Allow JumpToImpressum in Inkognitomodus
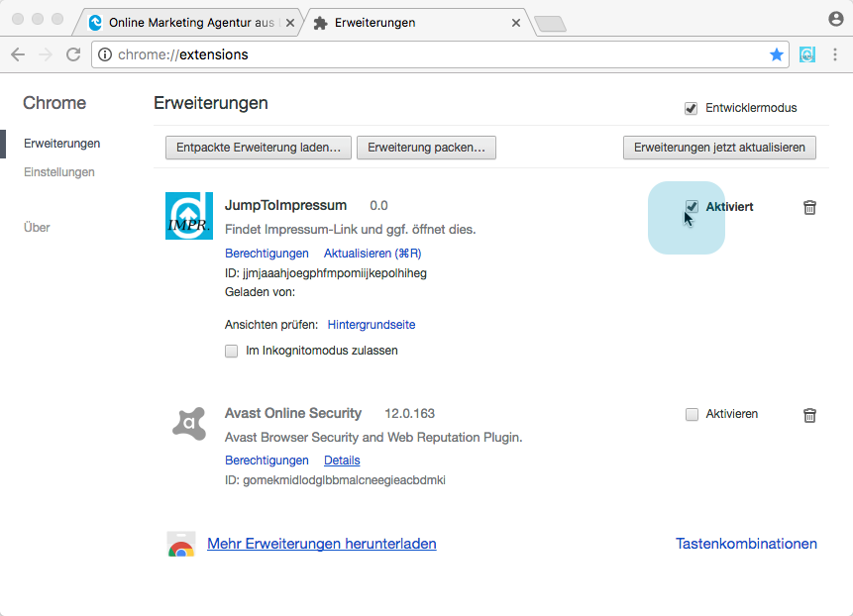Viewport: 853px width, 616px height. point(232,351)
